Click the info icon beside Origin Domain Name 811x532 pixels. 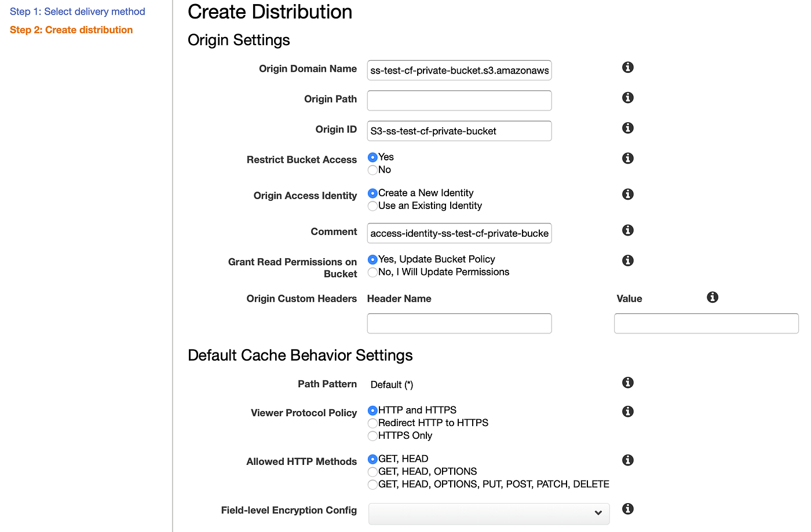click(x=627, y=67)
